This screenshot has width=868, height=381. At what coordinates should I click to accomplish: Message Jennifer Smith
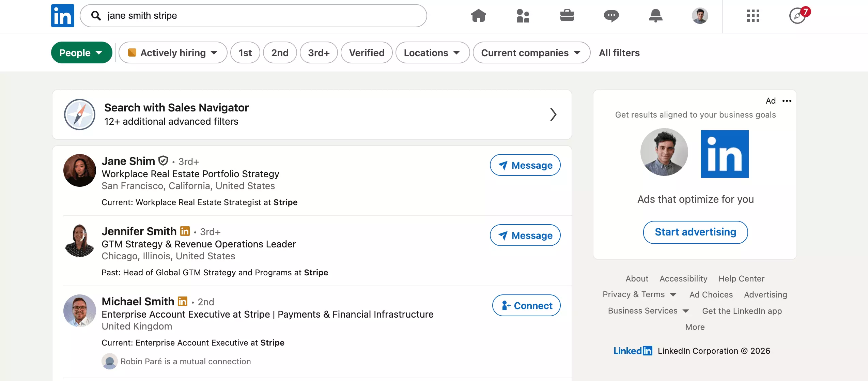click(525, 235)
